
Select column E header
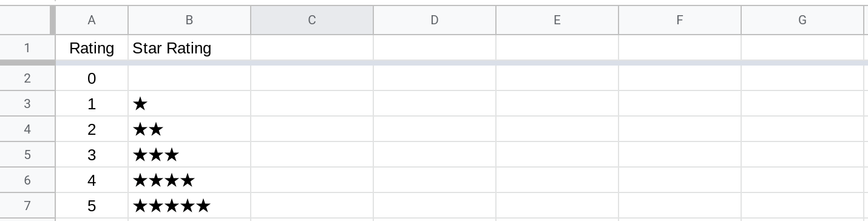(557, 20)
